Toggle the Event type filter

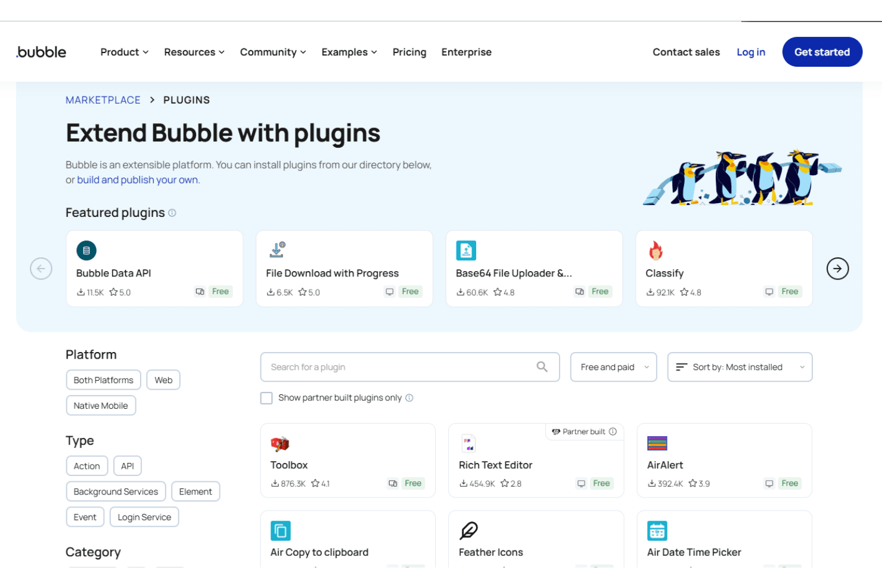[85, 517]
